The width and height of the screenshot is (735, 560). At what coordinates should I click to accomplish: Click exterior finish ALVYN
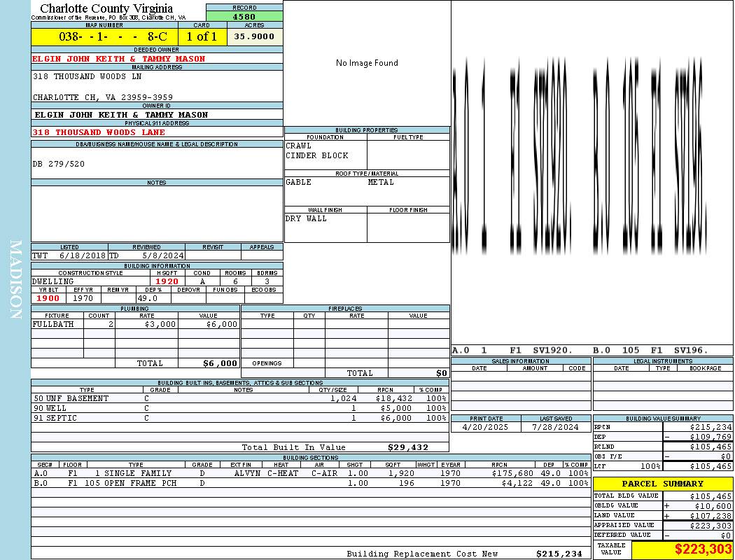pos(248,473)
